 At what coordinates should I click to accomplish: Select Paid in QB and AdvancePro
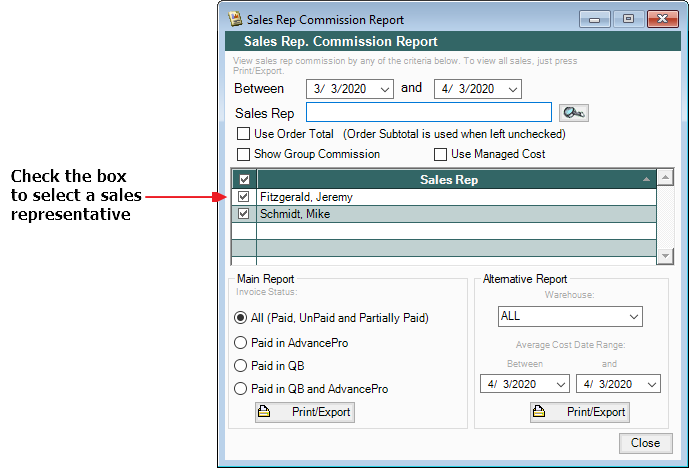coord(240,388)
